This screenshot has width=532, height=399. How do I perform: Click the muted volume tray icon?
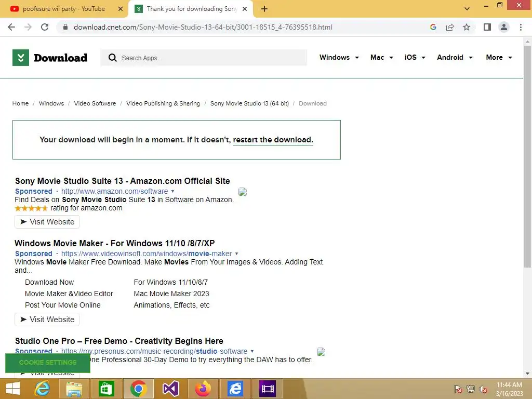[x=483, y=389]
